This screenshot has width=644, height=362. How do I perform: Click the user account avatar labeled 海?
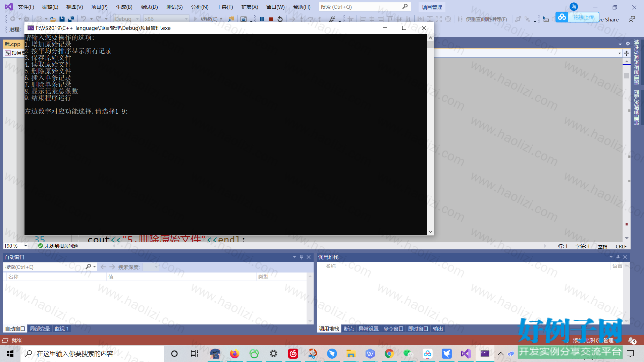(574, 7)
